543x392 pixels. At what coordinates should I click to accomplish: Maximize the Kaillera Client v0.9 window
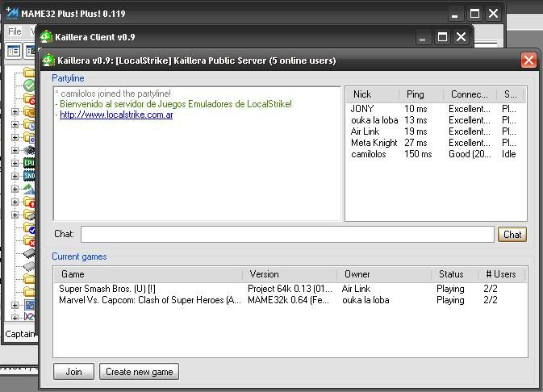[x=442, y=37]
